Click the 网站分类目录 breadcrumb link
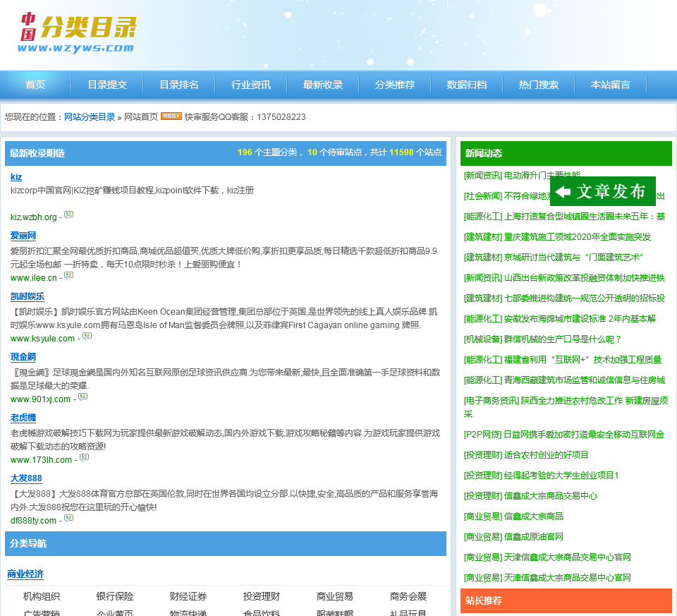Viewport: 677px width, 616px height. coord(90,117)
